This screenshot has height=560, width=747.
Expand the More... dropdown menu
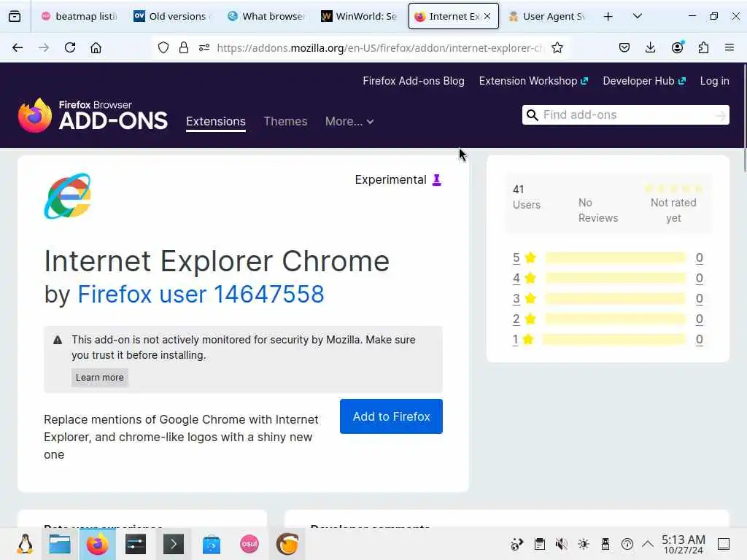point(349,122)
